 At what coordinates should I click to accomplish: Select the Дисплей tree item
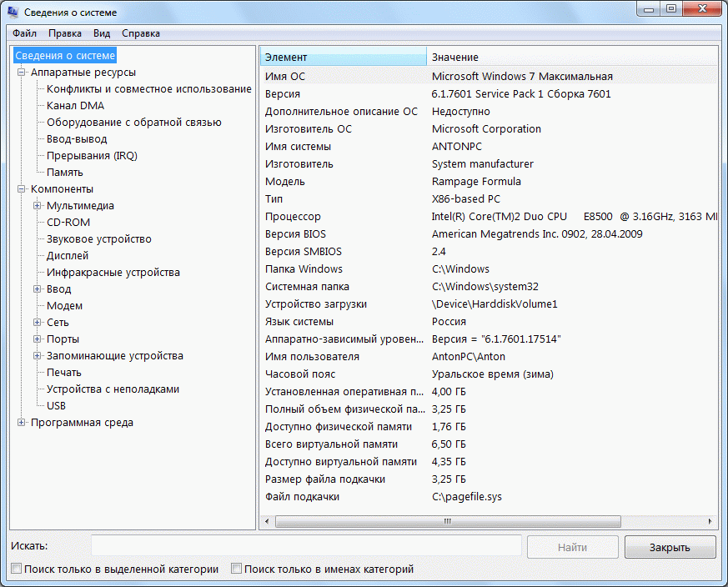[68, 256]
